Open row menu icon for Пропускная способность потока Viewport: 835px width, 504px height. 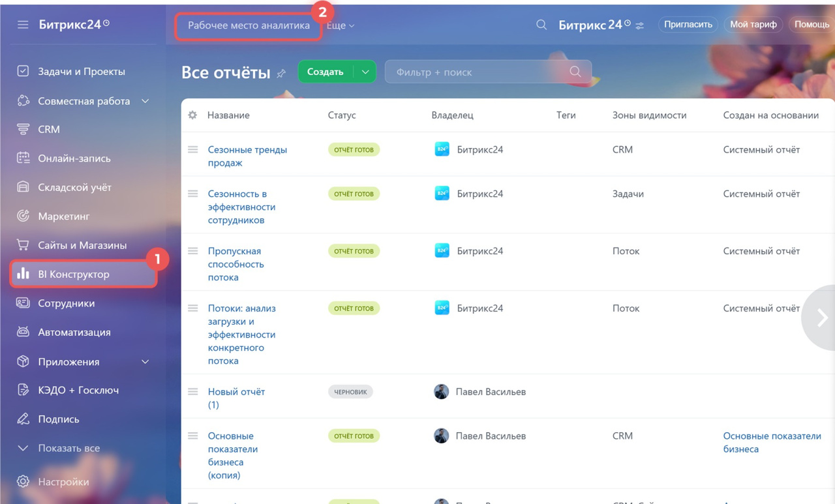click(x=193, y=251)
